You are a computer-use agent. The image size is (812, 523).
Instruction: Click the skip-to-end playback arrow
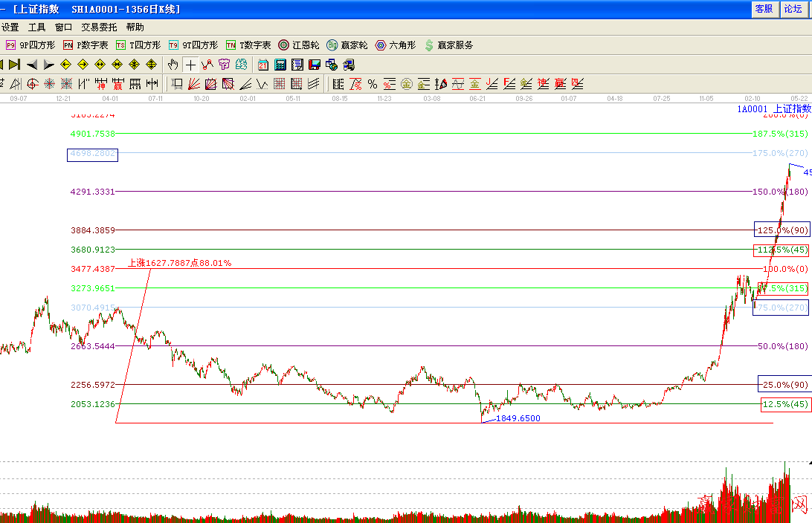pyautogui.click(x=14, y=65)
